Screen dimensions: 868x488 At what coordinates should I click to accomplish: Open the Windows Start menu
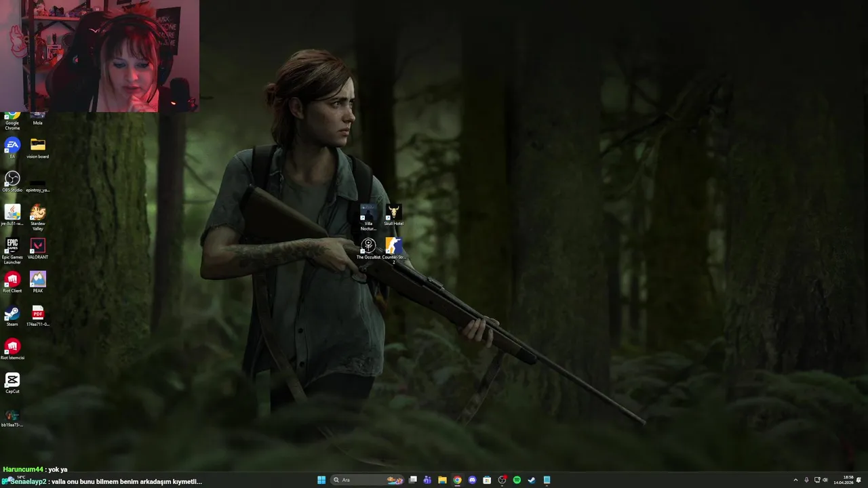point(321,480)
